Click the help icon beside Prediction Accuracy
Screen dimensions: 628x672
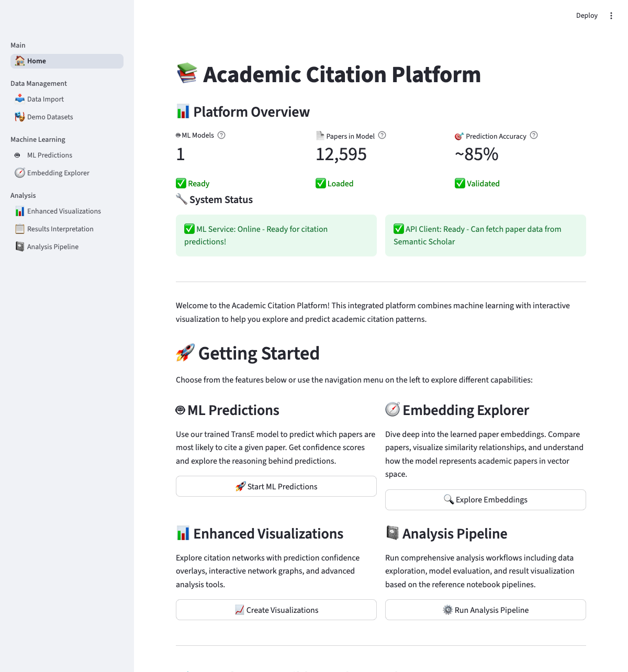click(534, 135)
